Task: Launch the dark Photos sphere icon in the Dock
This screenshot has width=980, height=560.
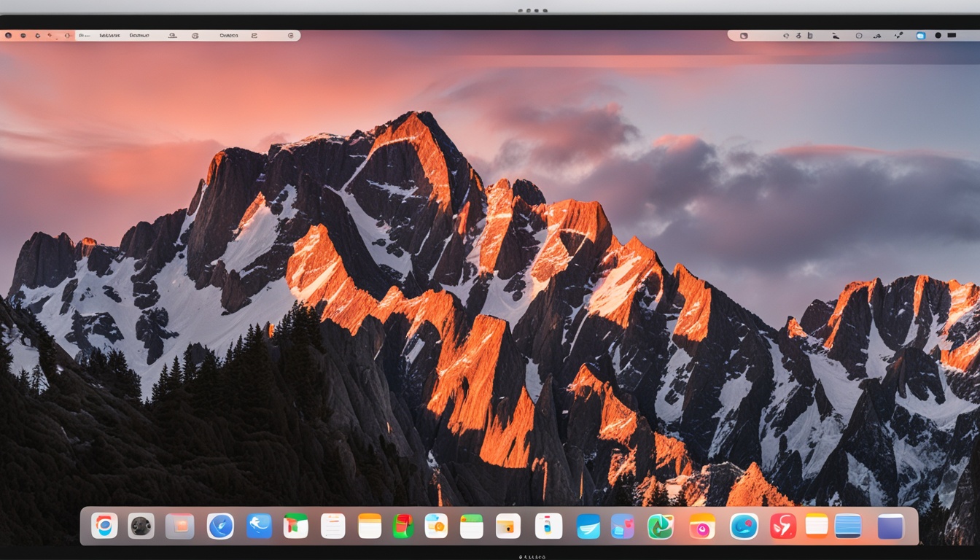Action: pos(143,526)
